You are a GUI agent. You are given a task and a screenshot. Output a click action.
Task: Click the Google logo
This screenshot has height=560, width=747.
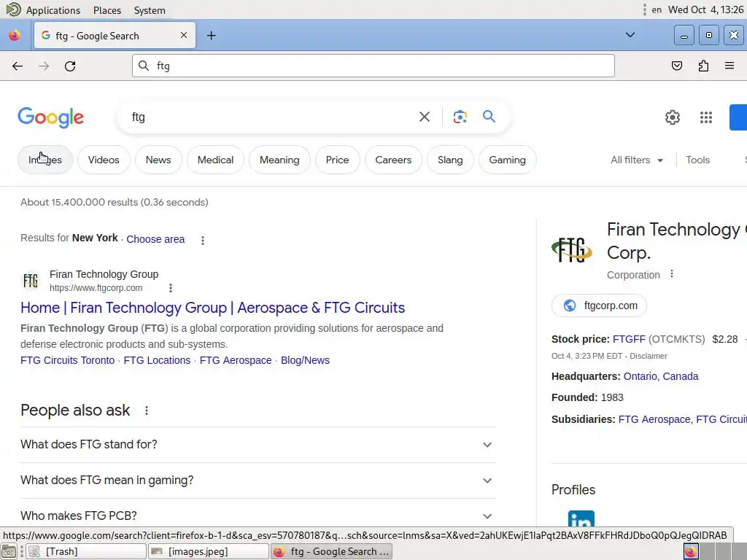pos(50,117)
